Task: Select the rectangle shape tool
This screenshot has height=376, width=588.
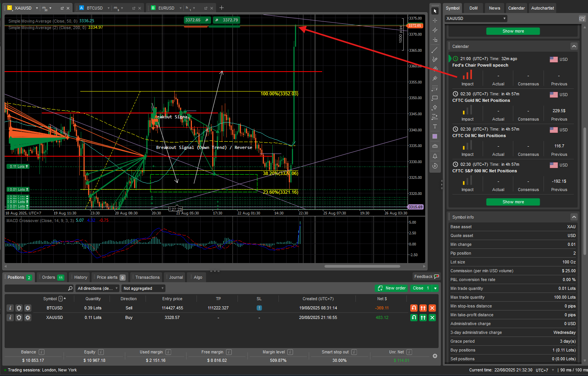Action: click(435, 98)
